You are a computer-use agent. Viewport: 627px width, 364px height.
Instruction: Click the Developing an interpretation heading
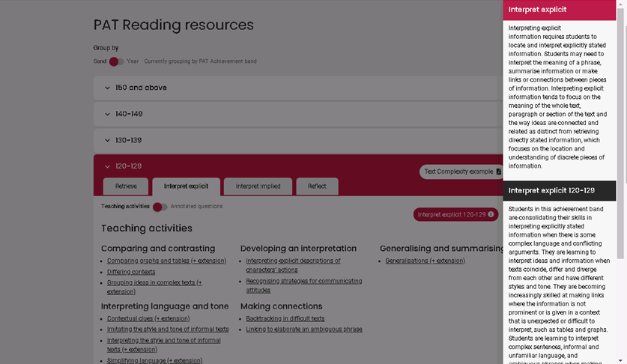298,249
